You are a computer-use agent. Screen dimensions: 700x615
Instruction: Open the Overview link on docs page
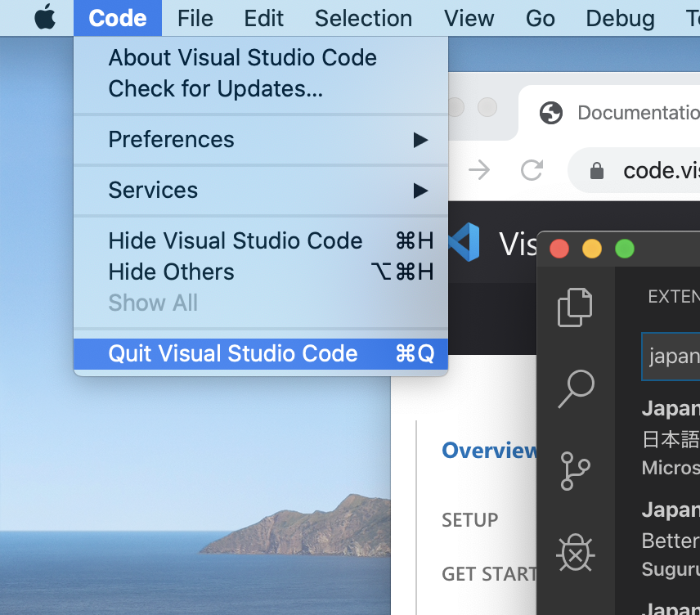click(x=489, y=451)
